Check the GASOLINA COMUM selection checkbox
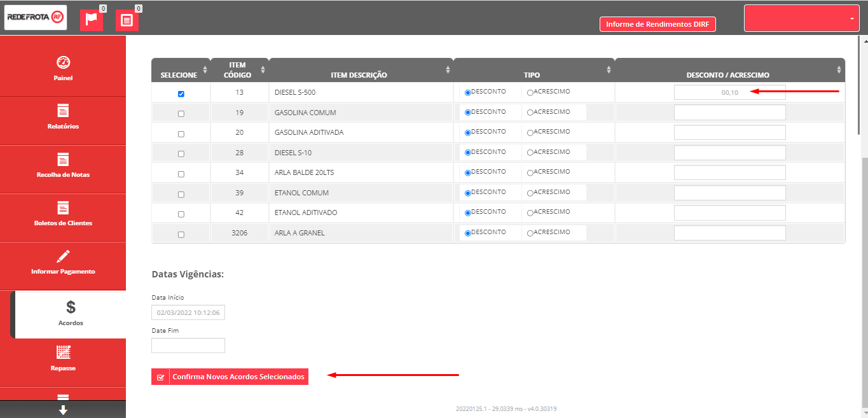The width and height of the screenshot is (868, 418). [x=181, y=114]
